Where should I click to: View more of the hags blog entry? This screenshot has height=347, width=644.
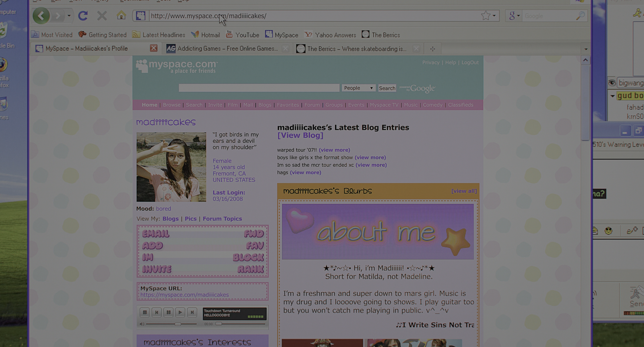(305, 173)
